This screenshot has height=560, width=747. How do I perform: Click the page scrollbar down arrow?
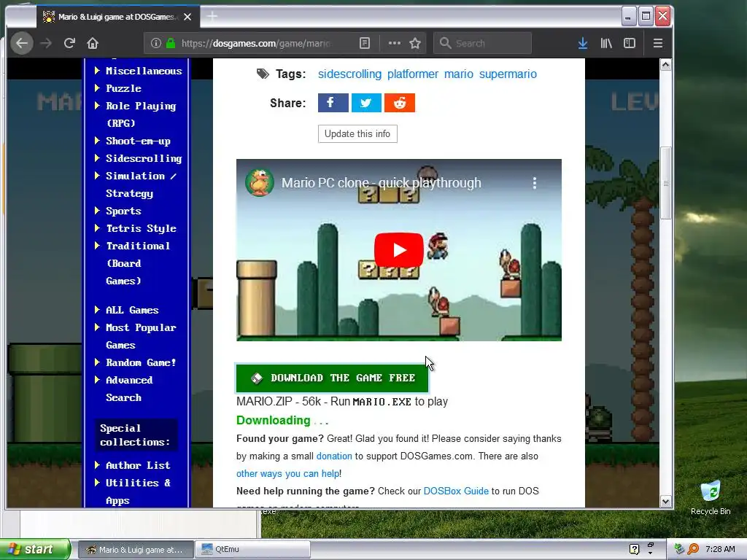pos(665,502)
